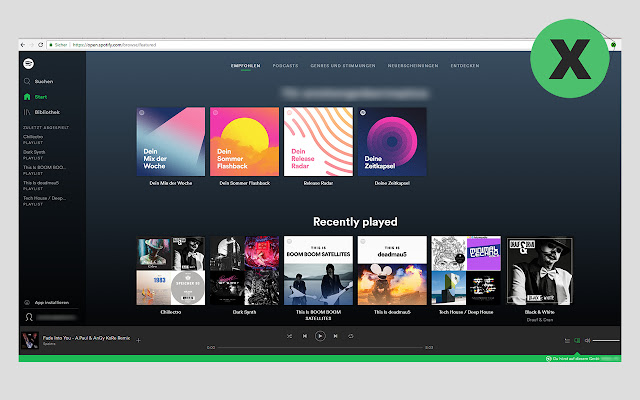Open the Entdecken tab
640x400 pixels.
pyautogui.click(x=465, y=66)
